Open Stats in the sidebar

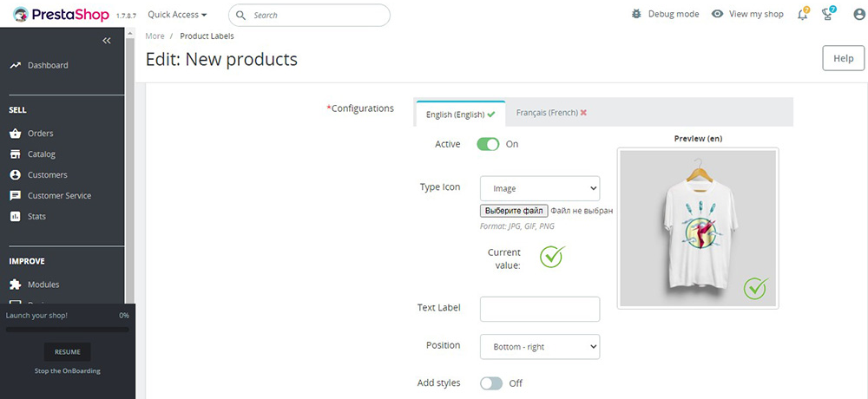tap(36, 216)
